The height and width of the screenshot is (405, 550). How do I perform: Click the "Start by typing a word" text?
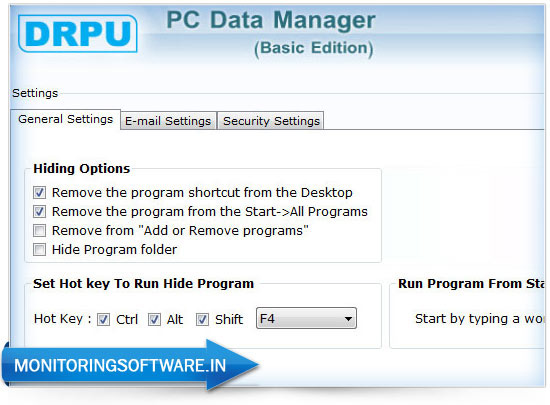(479, 319)
